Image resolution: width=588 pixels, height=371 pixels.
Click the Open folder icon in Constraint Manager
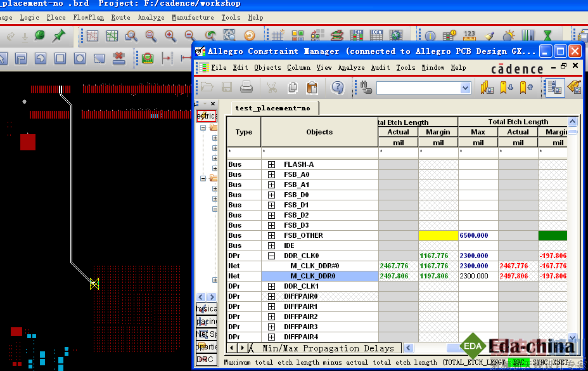point(207,88)
